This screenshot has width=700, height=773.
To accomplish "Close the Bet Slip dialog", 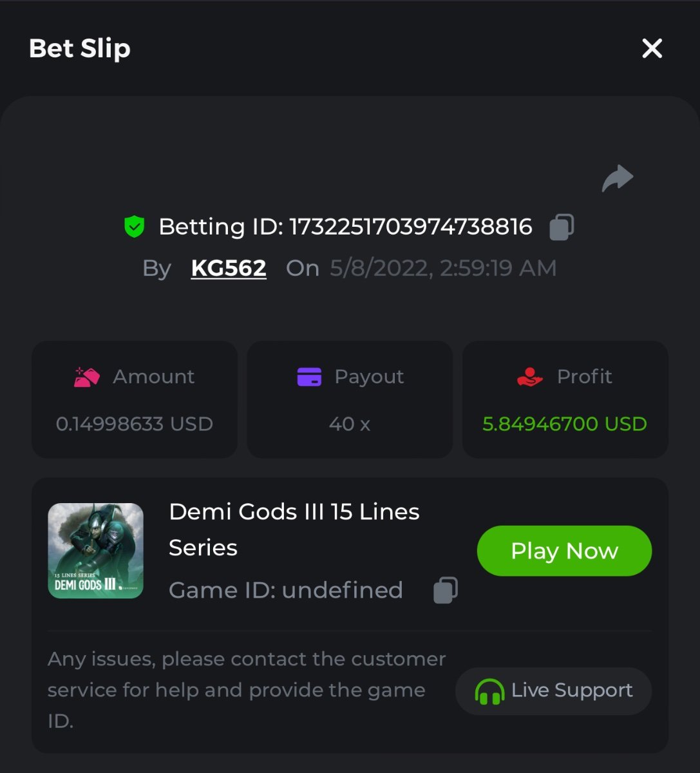I will (x=652, y=48).
